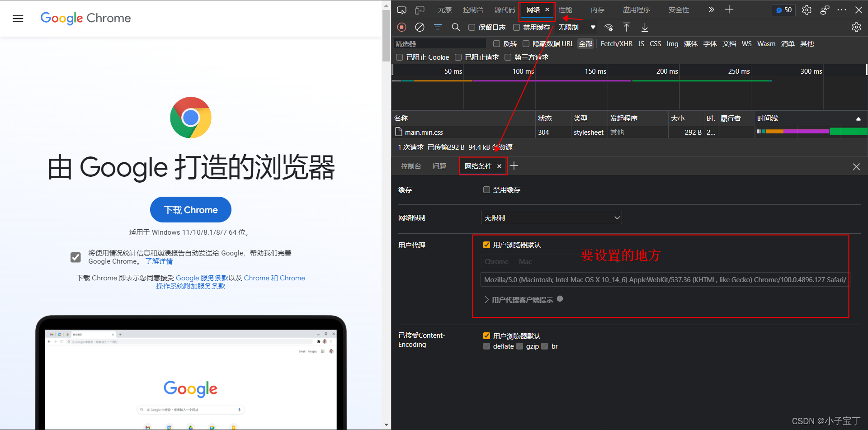The height and width of the screenshot is (430, 868).
Task: Open the Security tab
Action: click(679, 10)
